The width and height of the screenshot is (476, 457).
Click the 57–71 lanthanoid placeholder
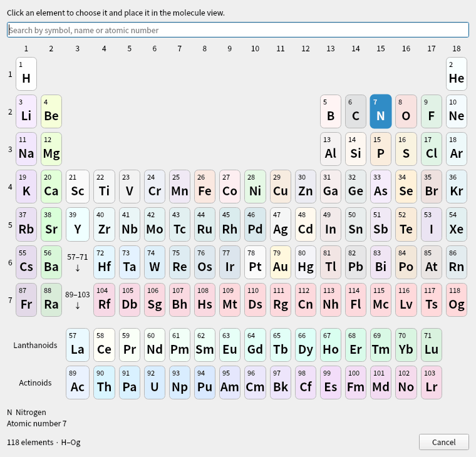click(78, 262)
